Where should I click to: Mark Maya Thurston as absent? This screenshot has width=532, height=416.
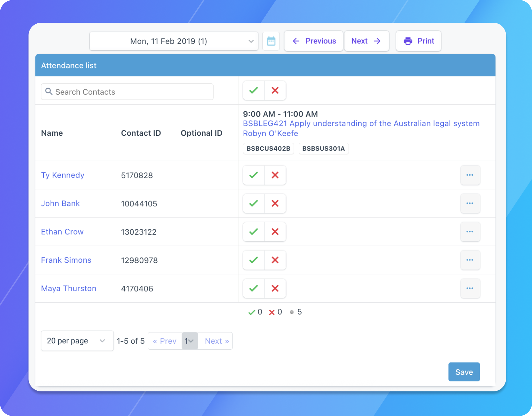coord(275,288)
